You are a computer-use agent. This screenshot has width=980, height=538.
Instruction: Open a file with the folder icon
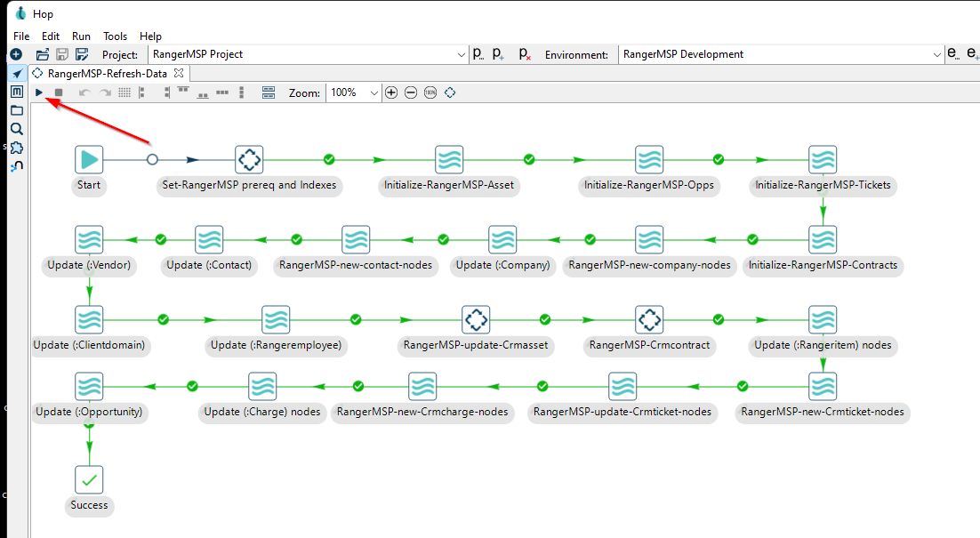tap(42, 54)
